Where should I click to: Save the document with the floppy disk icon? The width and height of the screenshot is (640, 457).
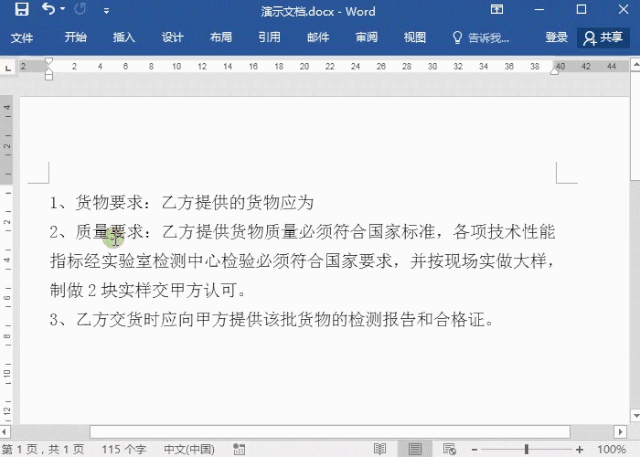21,10
